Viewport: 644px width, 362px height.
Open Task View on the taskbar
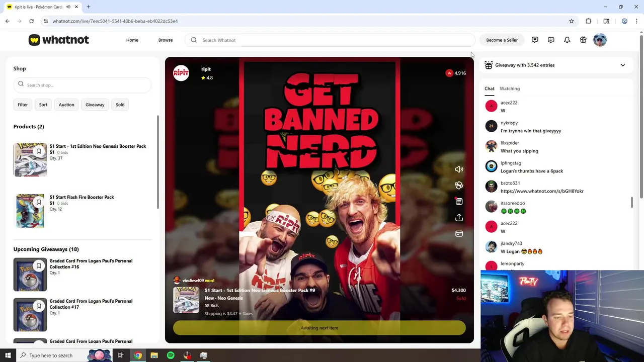(x=121, y=355)
